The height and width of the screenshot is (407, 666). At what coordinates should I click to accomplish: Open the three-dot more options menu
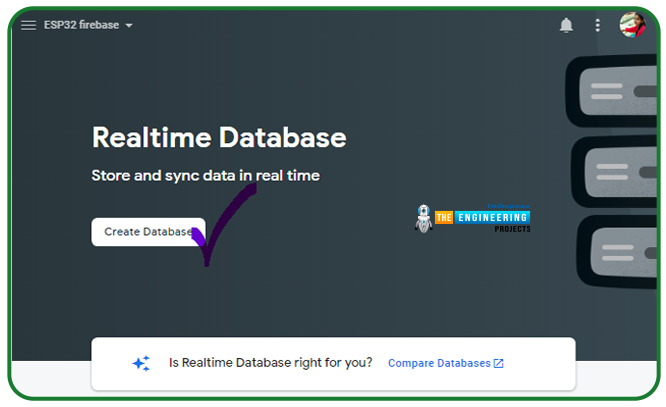click(x=598, y=25)
